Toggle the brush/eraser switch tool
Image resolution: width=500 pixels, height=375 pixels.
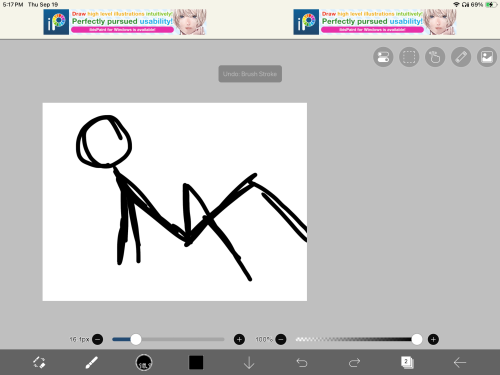coord(39,362)
